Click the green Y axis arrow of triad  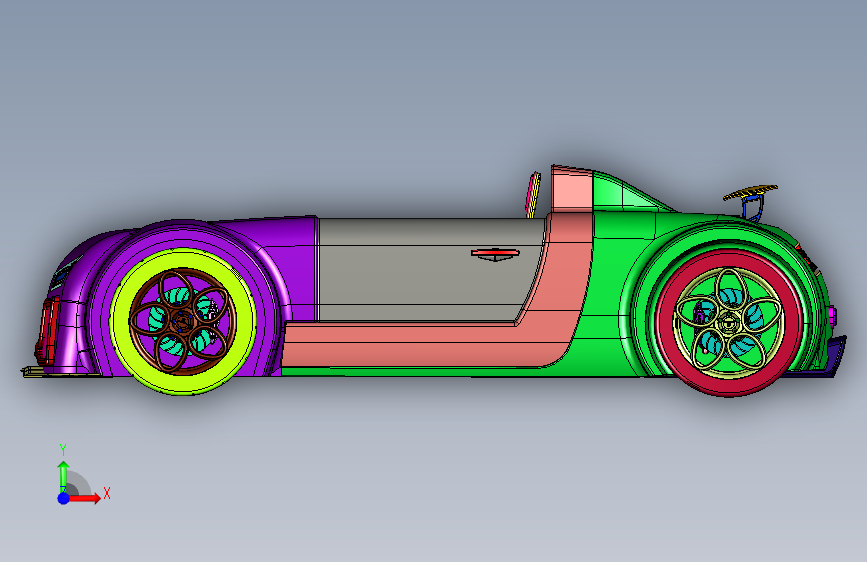63,475
